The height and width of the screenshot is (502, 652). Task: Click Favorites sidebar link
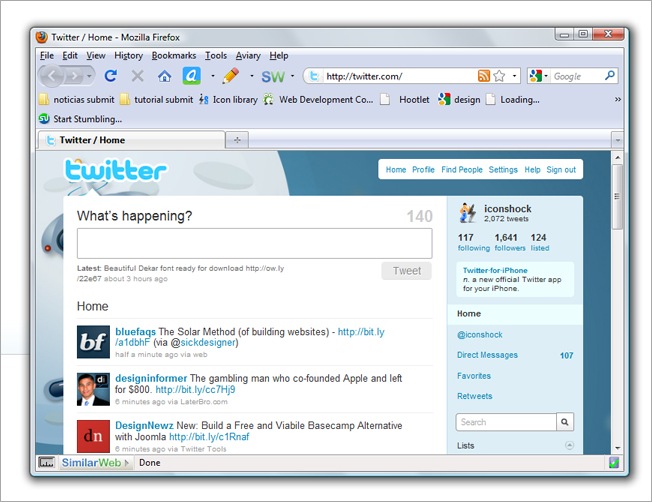coord(474,376)
